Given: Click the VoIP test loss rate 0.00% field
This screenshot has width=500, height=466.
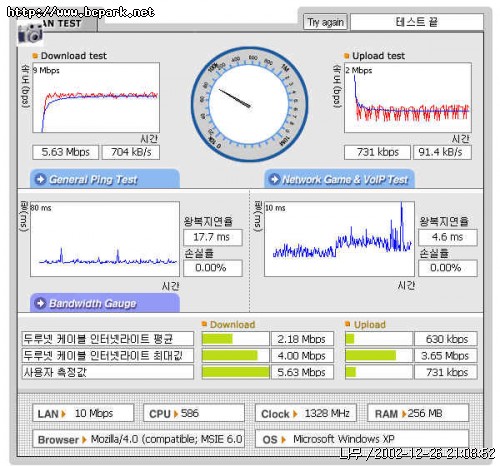Looking at the screenshot, I should [448, 268].
